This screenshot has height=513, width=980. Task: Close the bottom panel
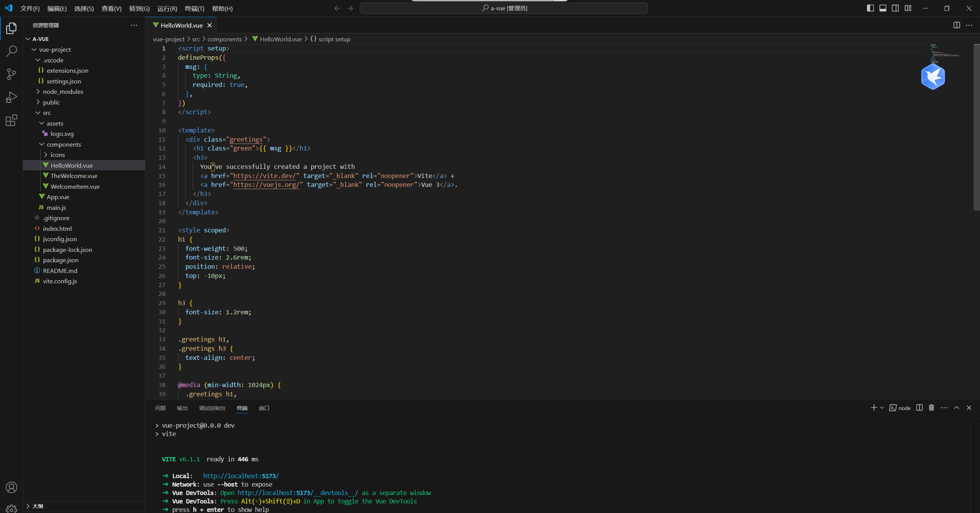pyautogui.click(x=969, y=408)
